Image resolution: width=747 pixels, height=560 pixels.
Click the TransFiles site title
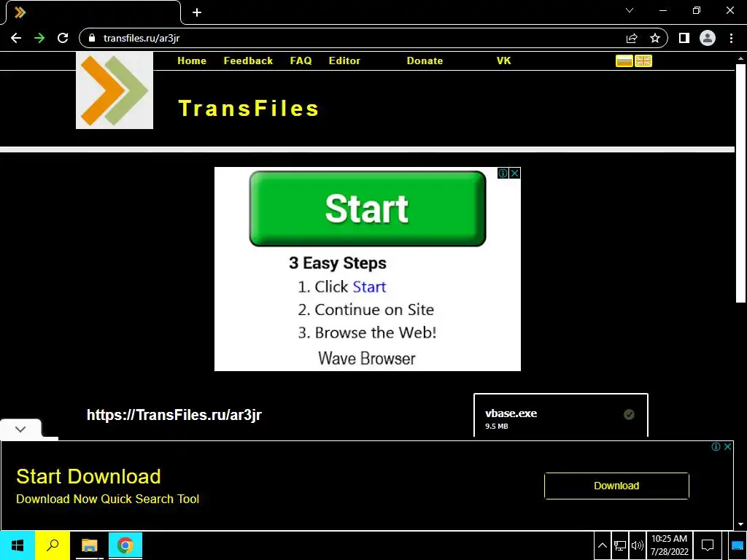(x=248, y=108)
